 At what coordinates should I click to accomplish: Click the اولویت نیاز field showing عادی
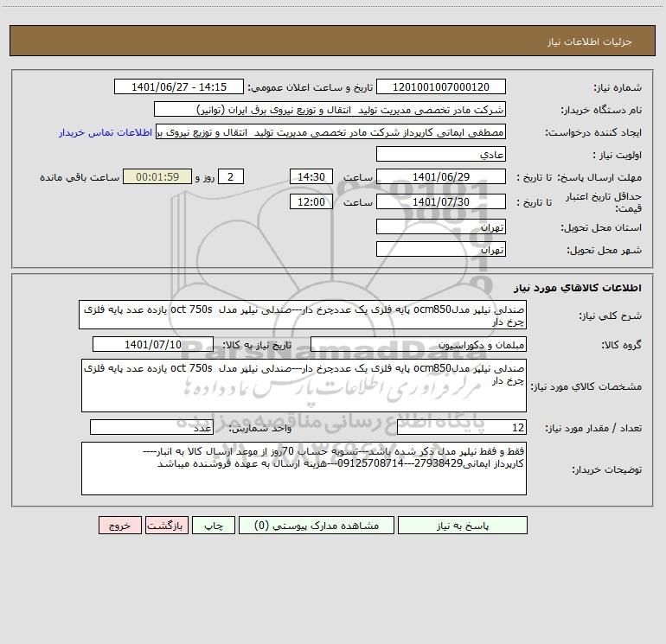click(441, 154)
